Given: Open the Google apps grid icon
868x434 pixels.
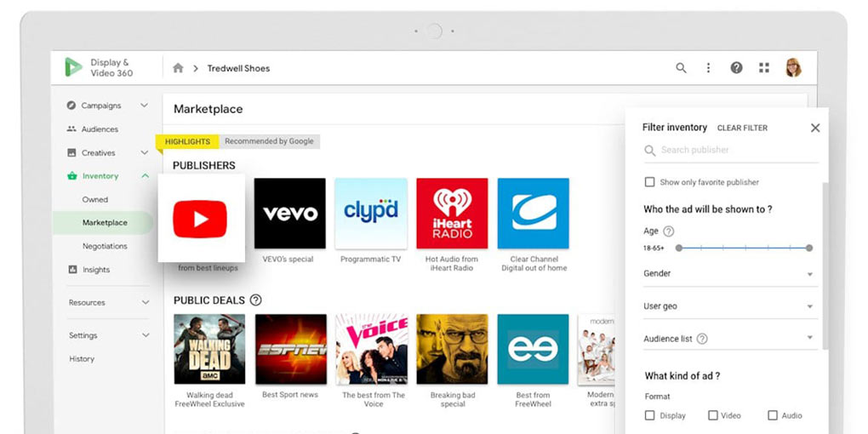Looking at the screenshot, I should [764, 68].
